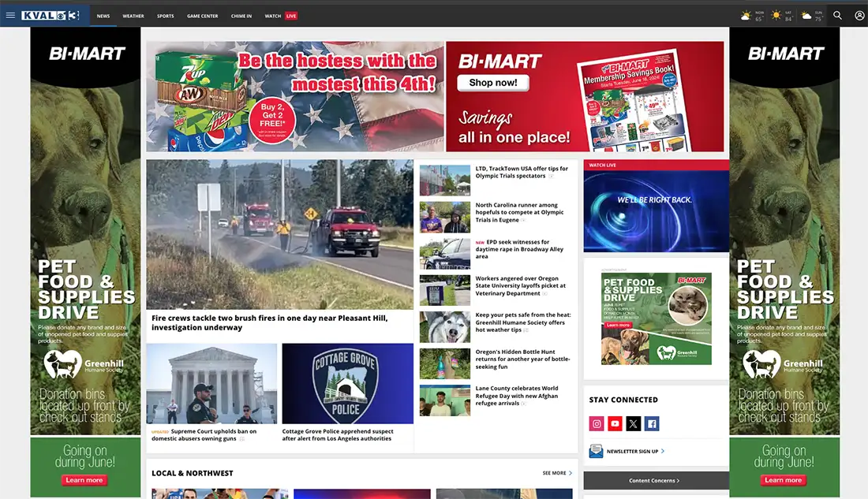Open Lane County World Refugee Day article
The height and width of the screenshot is (499, 868).
point(517,396)
